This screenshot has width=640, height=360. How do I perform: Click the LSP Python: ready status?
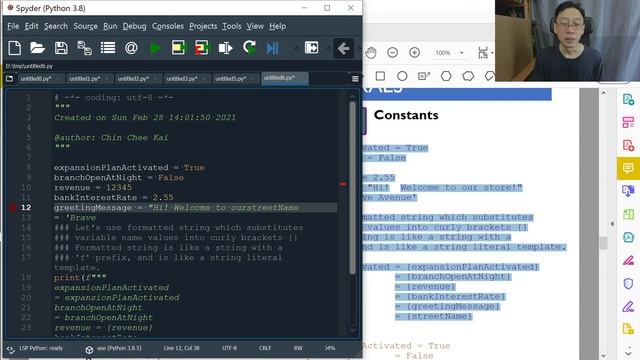tap(36, 349)
